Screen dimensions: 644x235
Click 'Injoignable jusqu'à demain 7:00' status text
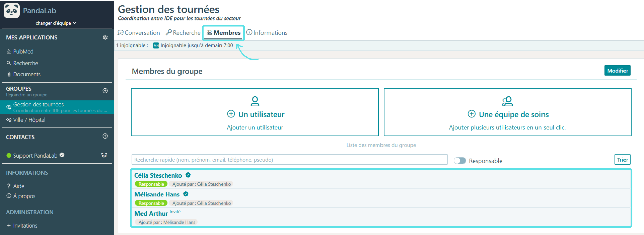[x=197, y=46]
